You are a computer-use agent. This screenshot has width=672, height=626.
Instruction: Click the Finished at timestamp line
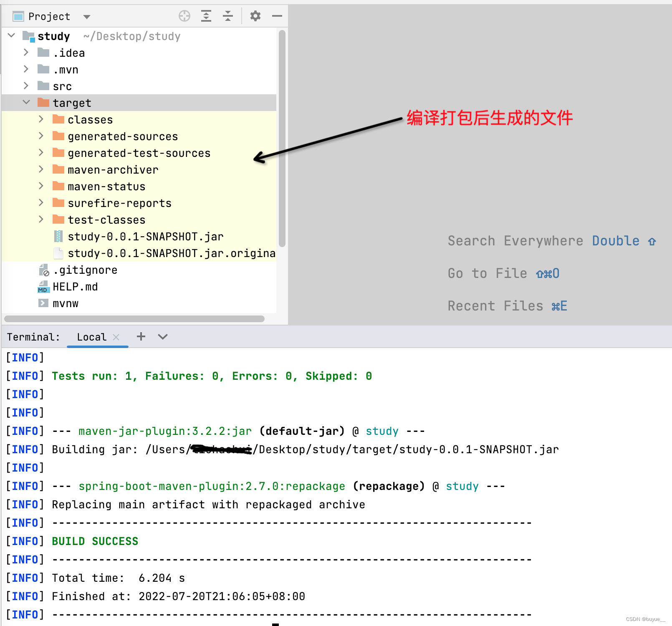tap(179, 596)
